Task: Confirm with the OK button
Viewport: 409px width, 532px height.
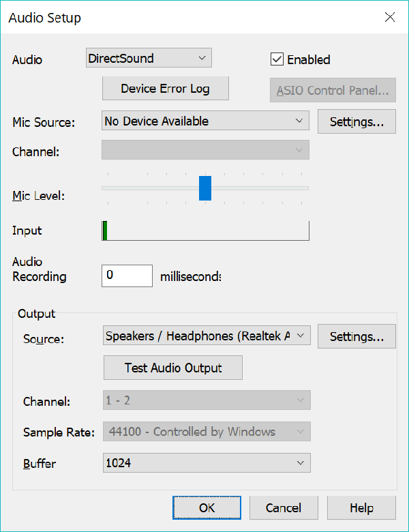Action: click(207, 507)
